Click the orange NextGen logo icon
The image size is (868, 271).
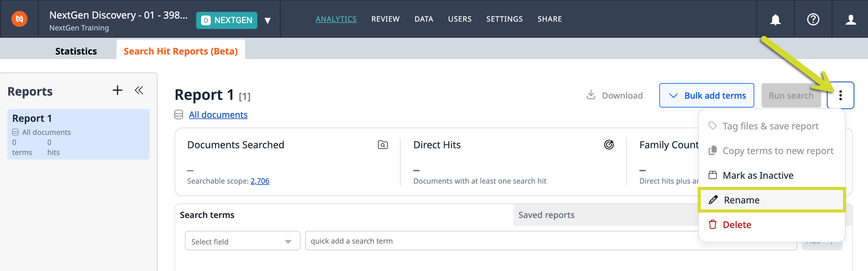point(19,19)
